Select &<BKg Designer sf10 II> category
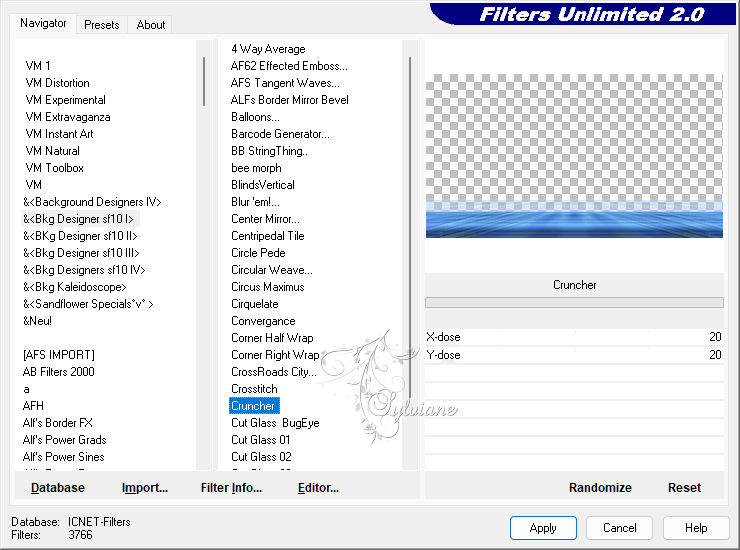Screen dimensions: 740x550 (x=80, y=236)
